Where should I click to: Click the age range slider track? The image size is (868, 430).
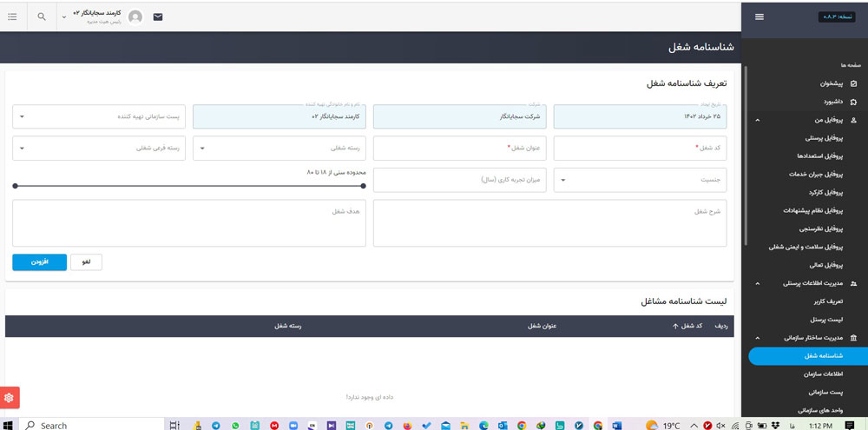(x=189, y=186)
